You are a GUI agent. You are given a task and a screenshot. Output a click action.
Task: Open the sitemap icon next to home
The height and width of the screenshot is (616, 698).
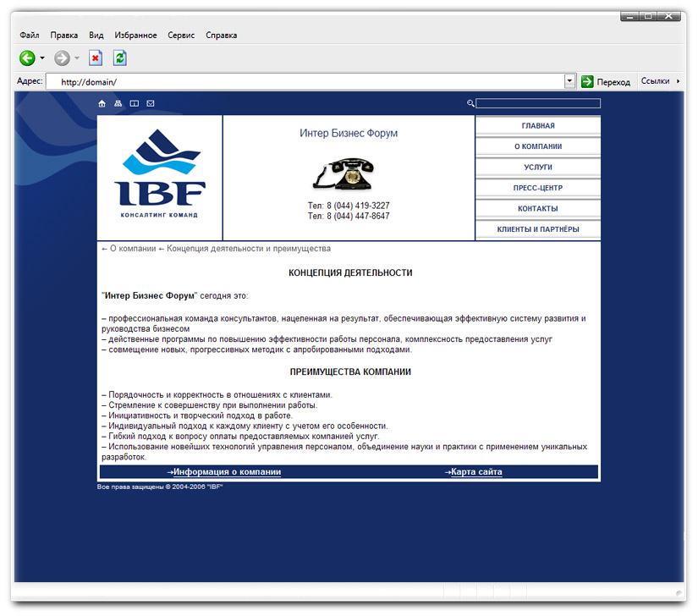tap(118, 103)
